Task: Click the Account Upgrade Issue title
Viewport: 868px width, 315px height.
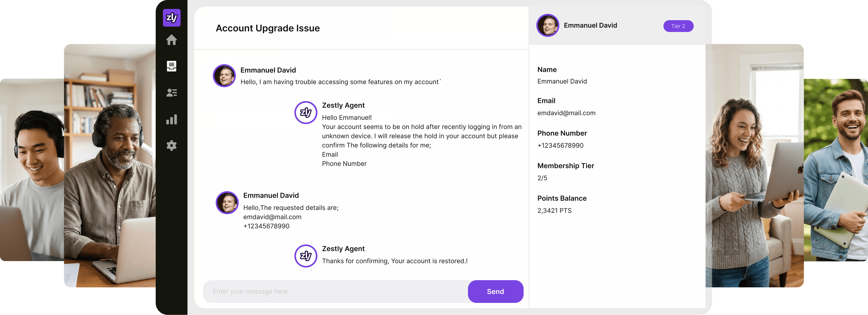Action: pos(268,28)
